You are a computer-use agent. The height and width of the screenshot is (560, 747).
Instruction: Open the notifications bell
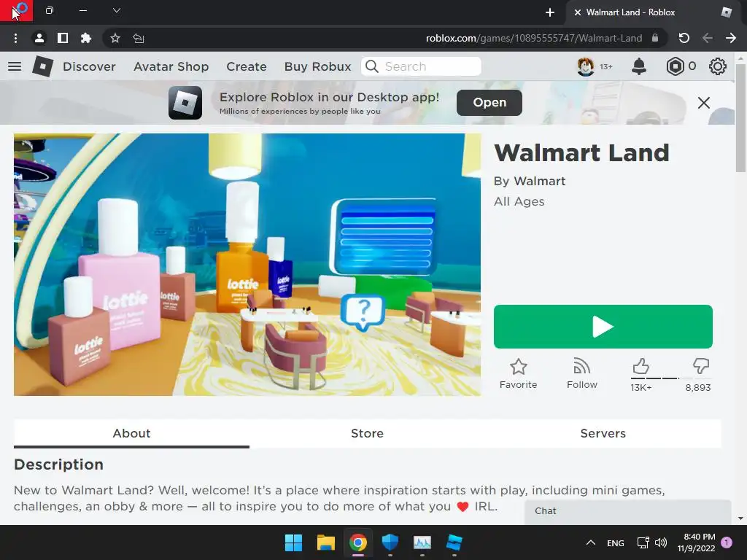pyautogui.click(x=639, y=66)
